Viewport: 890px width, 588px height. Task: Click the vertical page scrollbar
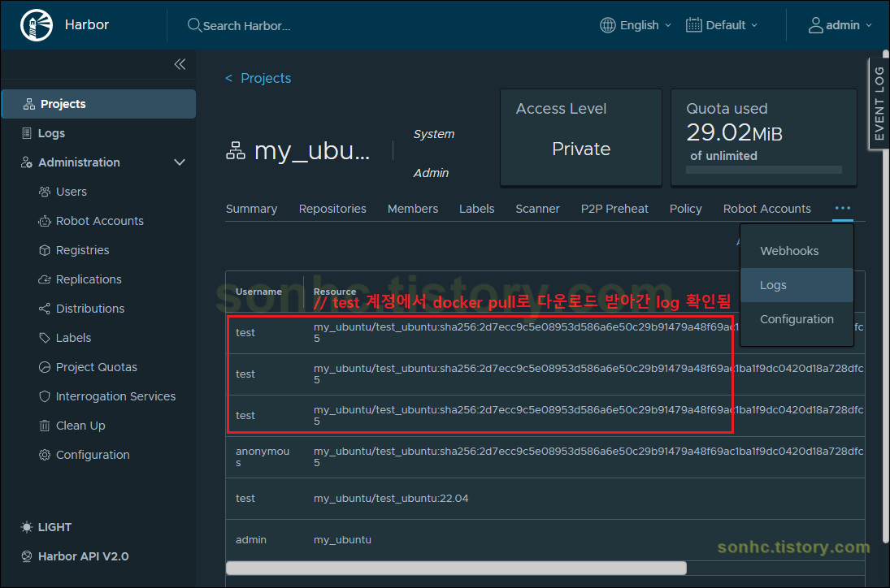tap(885, 296)
